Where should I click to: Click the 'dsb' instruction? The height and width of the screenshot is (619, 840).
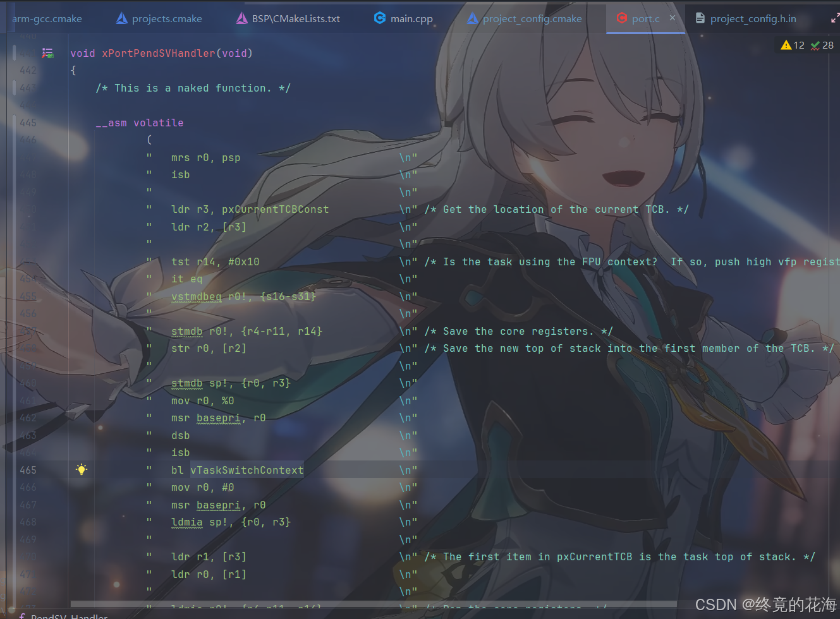pyautogui.click(x=181, y=435)
